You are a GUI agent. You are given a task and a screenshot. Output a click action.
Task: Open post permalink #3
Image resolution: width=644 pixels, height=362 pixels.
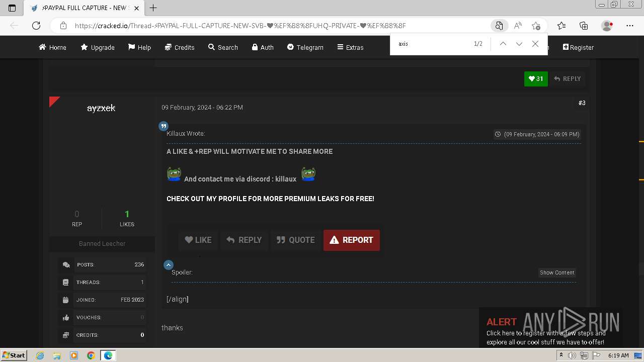pyautogui.click(x=582, y=103)
